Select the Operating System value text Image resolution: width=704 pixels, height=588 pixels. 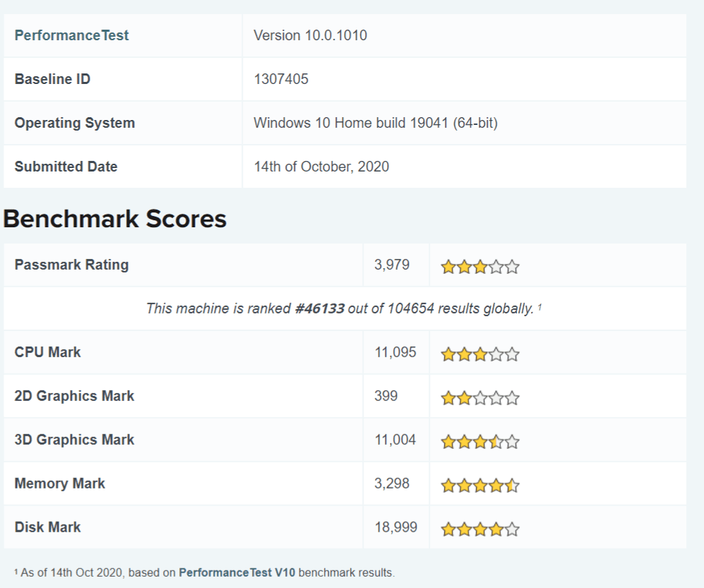click(x=375, y=123)
